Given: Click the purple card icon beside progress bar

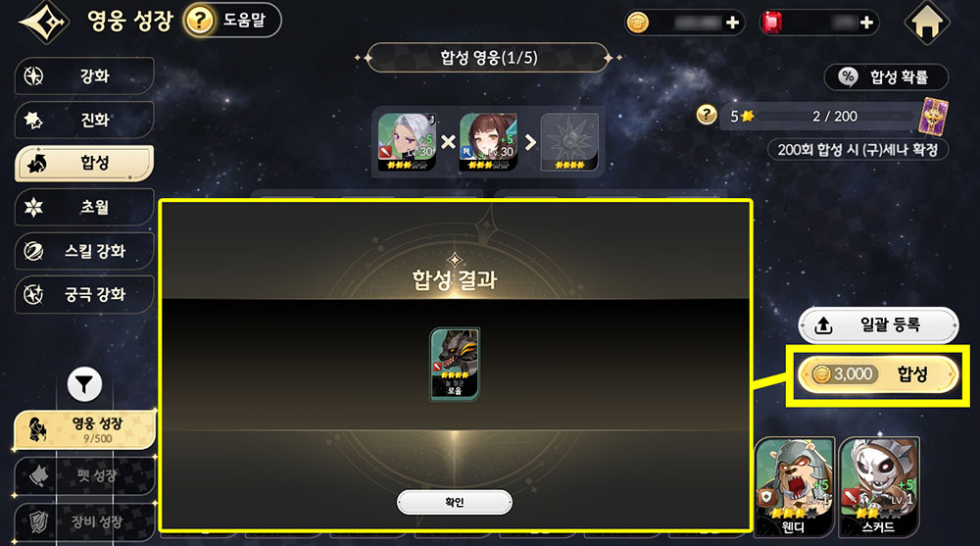Looking at the screenshot, I should tap(933, 117).
